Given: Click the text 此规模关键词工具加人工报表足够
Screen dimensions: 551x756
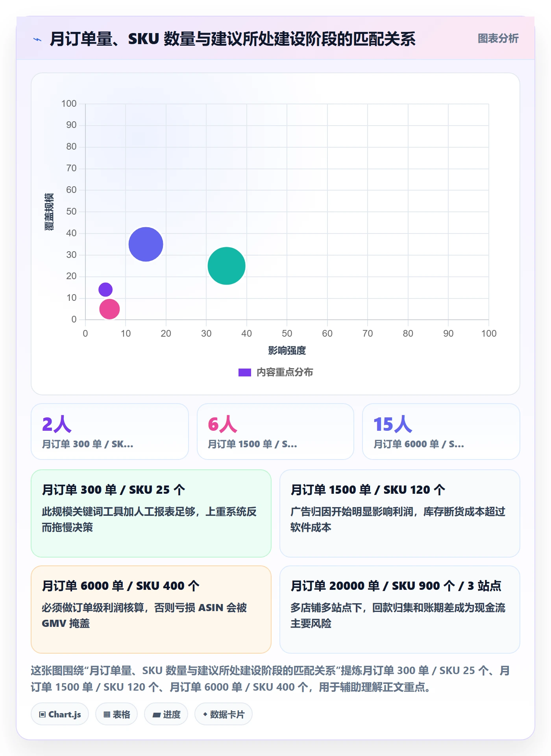Looking at the screenshot, I should 118,511.
